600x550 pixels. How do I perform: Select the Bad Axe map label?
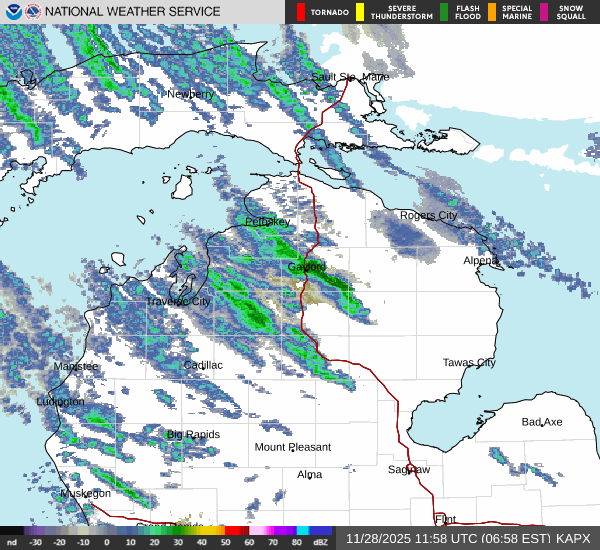click(541, 422)
